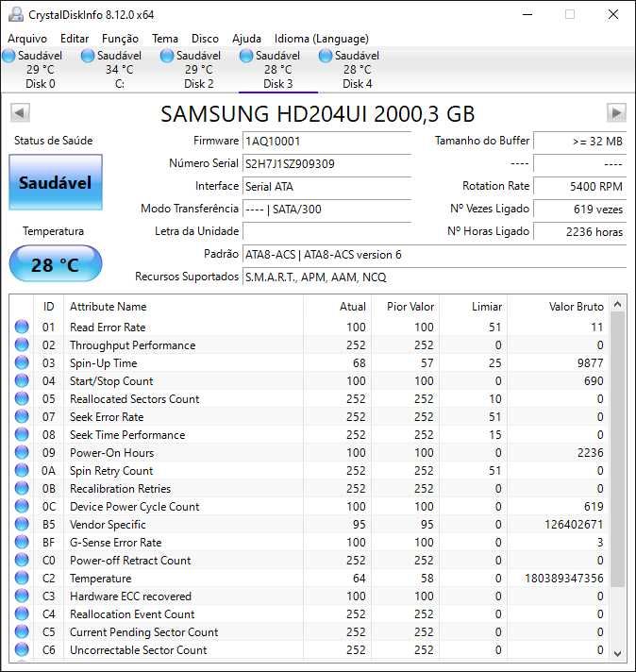Click the scrollbar up arrow in attribute list
Viewport: 636px width, 672px height.
(617, 304)
